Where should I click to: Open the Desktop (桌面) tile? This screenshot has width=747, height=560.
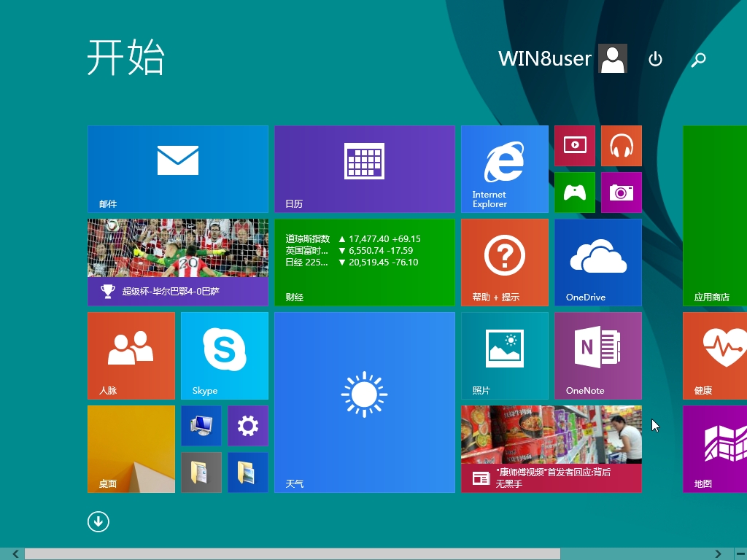(131, 449)
